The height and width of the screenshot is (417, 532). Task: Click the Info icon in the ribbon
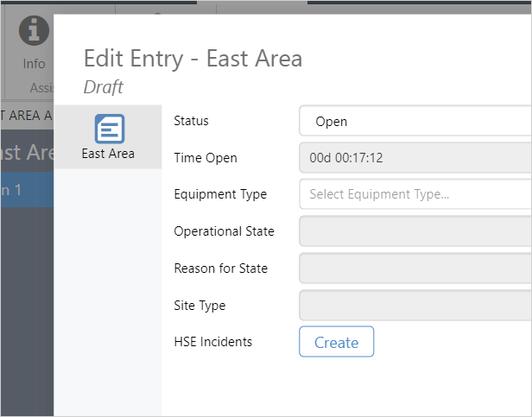tap(34, 32)
